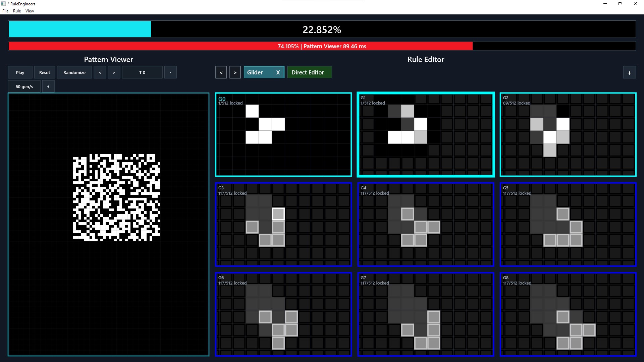Screen dimensions: 644x362
Task: Click the random pattern in Pattern Viewer
Action: click(117, 198)
